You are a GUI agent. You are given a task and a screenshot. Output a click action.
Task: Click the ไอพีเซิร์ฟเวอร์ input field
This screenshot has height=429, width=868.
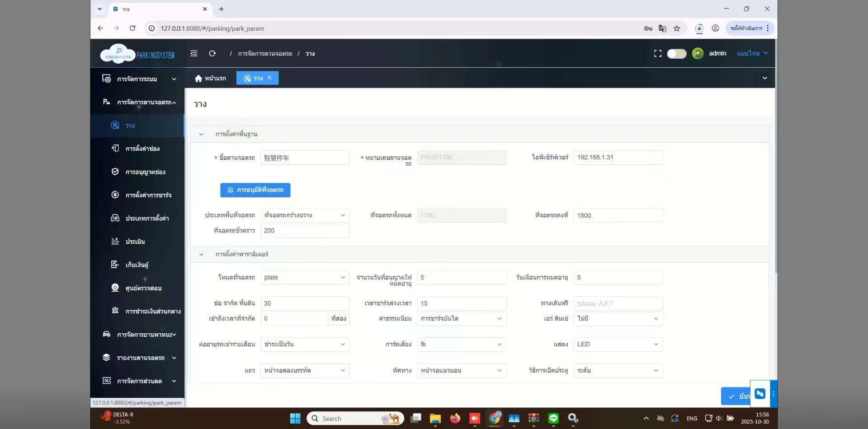click(x=618, y=158)
